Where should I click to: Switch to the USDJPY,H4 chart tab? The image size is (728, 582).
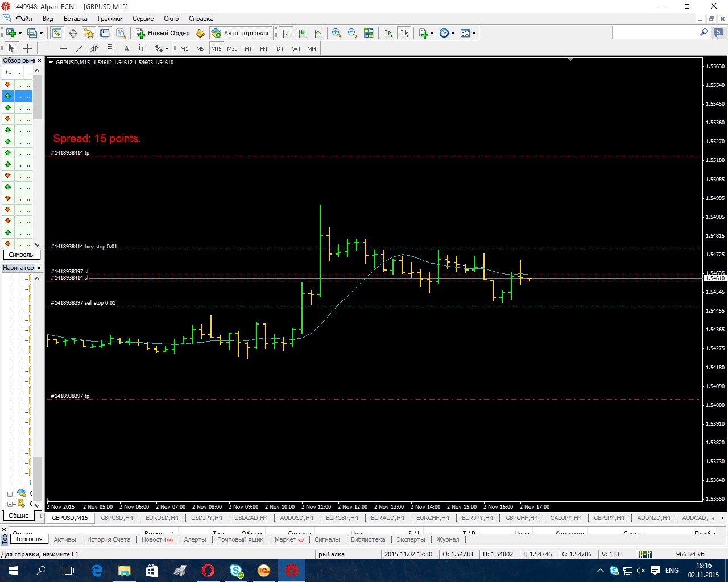click(x=206, y=518)
